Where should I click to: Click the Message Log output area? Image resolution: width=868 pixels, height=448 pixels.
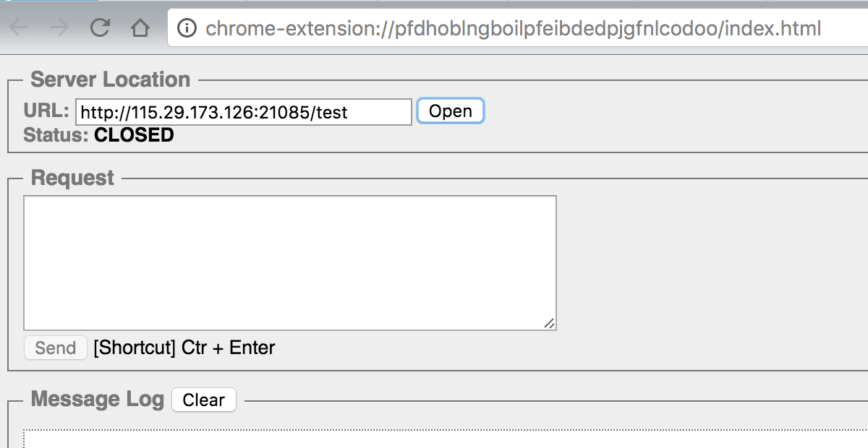(434, 439)
